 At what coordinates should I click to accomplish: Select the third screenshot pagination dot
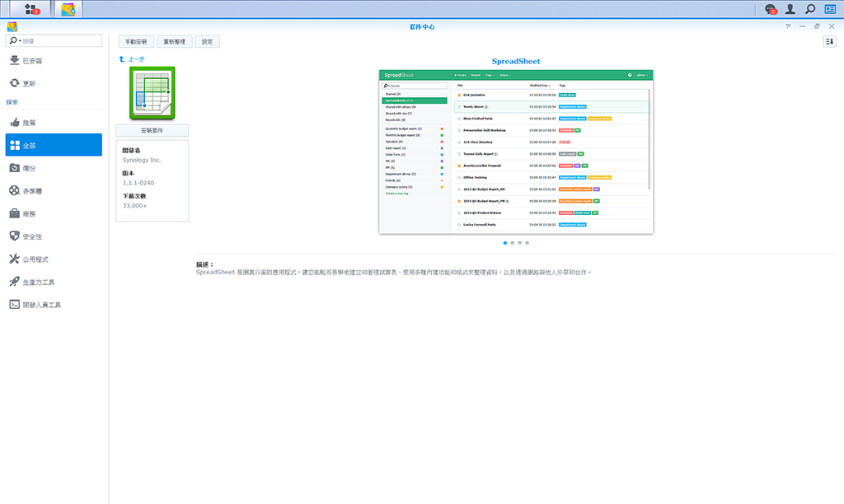click(520, 243)
